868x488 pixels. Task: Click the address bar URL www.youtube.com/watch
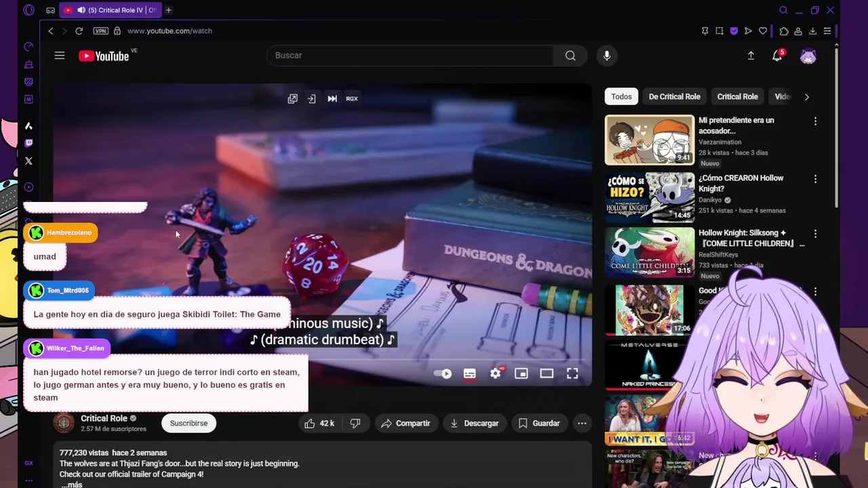pyautogui.click(x=170, y=30)
